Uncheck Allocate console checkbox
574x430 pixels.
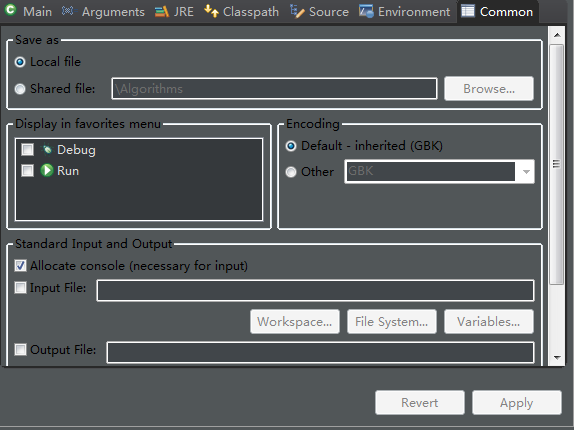20,266
